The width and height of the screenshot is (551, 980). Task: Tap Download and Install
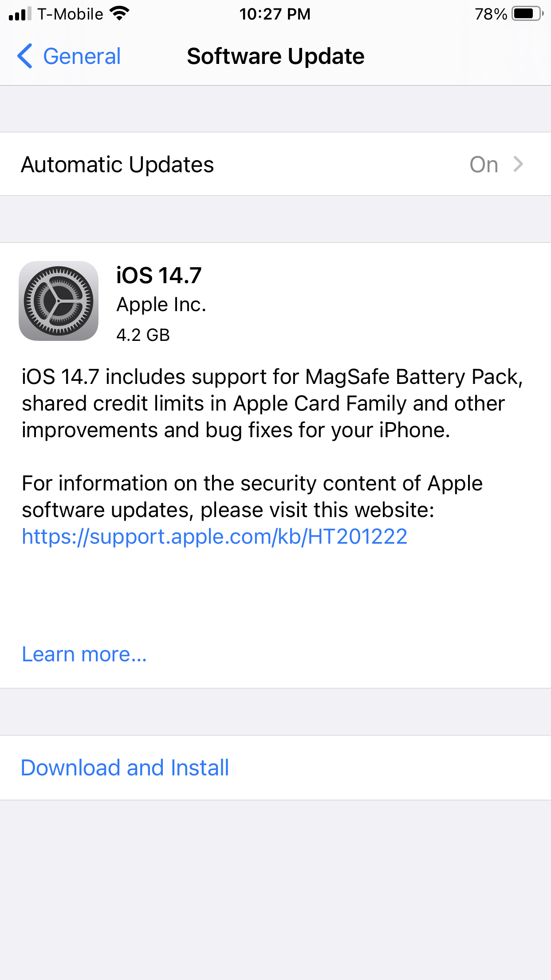tap(125, 768)
